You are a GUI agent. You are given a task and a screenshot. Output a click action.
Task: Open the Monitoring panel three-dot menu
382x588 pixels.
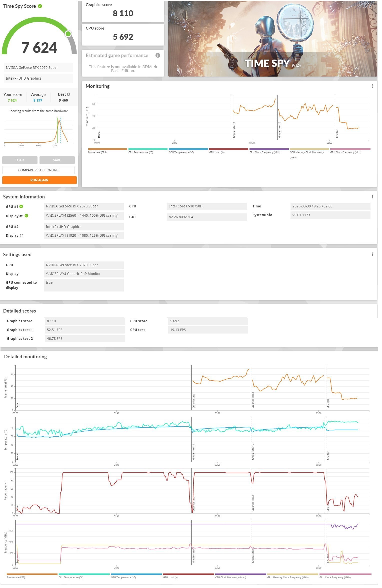pyautogui.click(x=372, y=86)
